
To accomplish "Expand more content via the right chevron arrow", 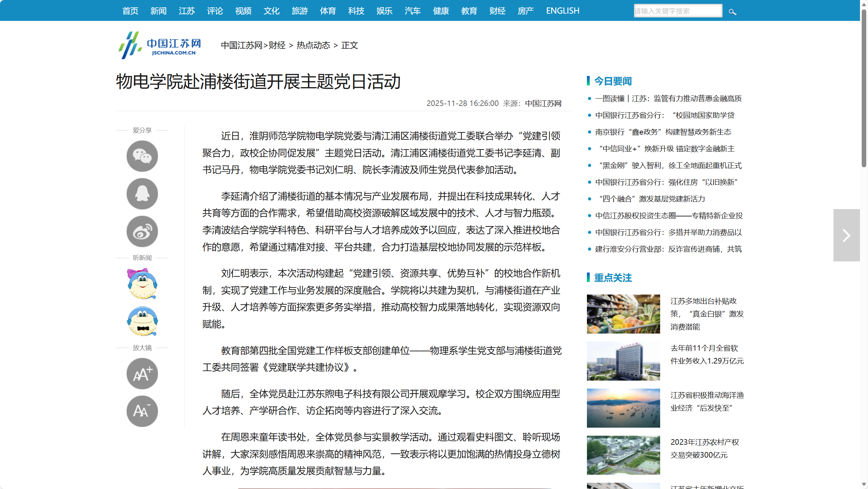I will coord(846,235).
